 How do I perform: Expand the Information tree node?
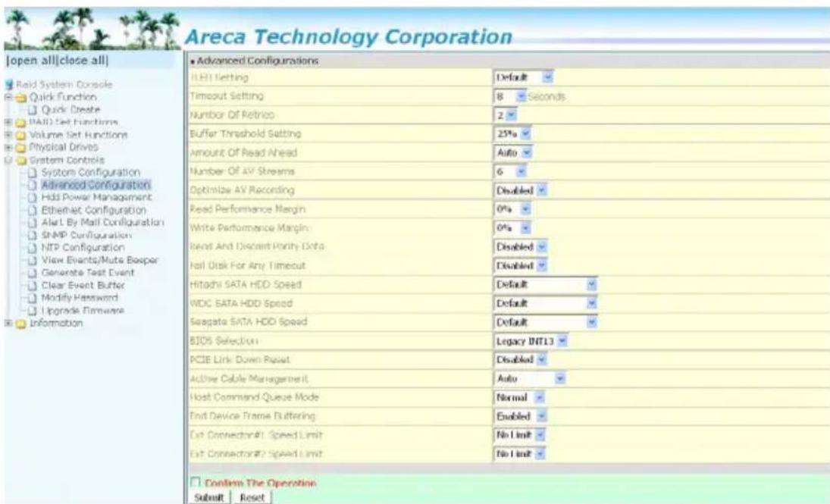(8, 323)
